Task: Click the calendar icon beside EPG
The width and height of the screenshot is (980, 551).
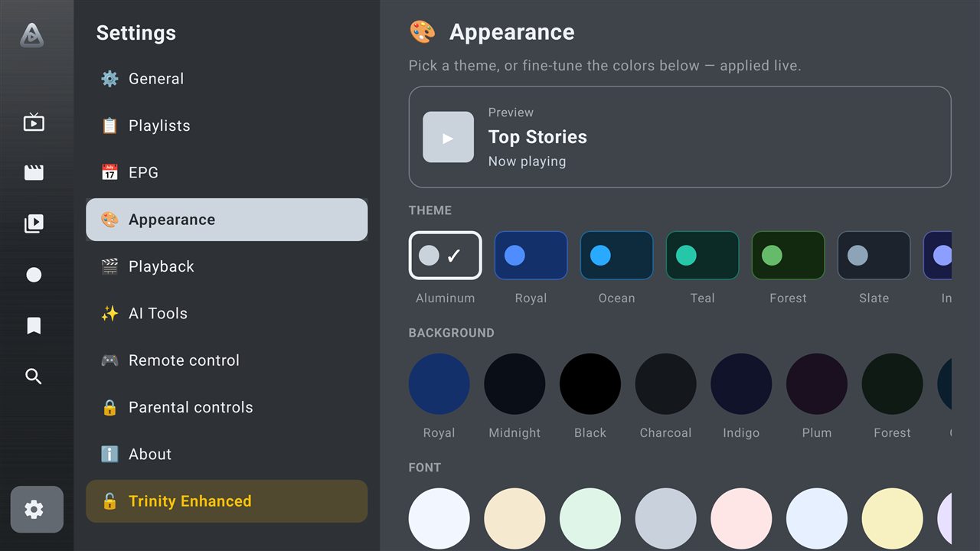Action: [x=109, y=172]
